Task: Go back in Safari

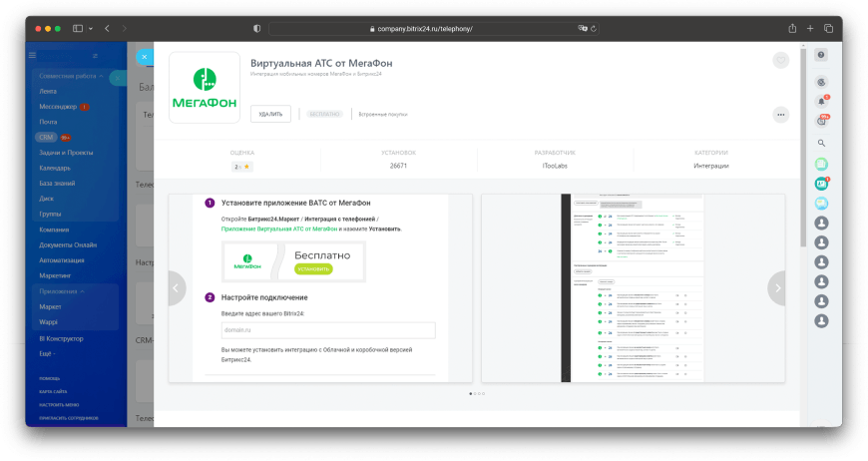Action: tap(108, 28)
